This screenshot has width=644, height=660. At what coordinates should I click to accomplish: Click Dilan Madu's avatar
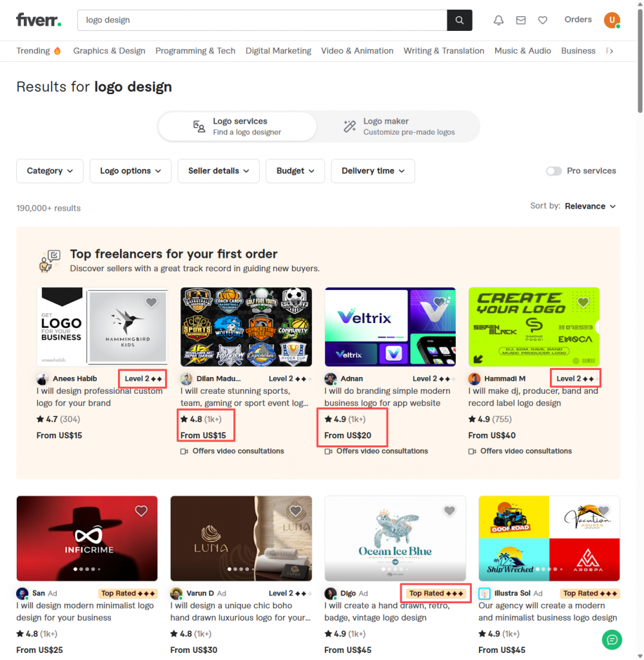(x=186, y=379)
